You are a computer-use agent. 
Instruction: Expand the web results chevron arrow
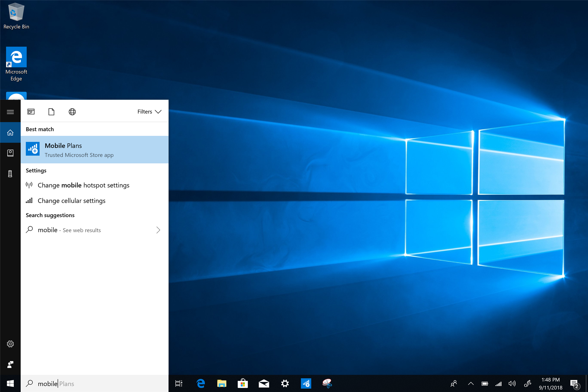[x=158, y=230]
